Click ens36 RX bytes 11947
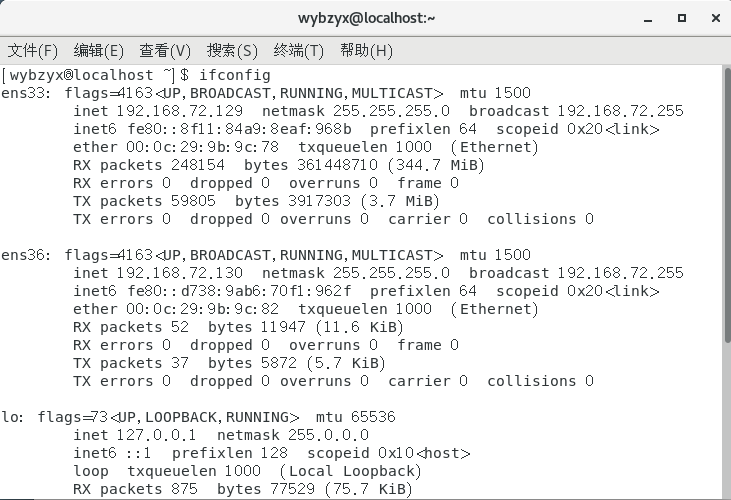 coord(283,327)
